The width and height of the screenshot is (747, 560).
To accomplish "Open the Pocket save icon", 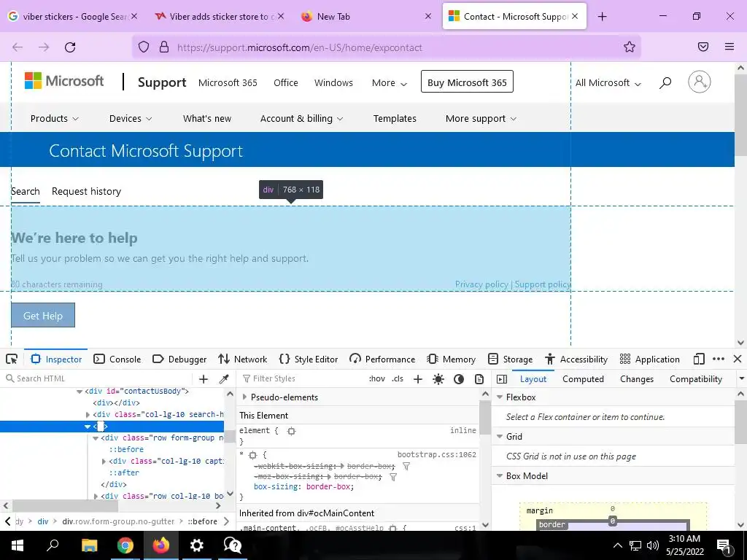I will coord(703,47).
